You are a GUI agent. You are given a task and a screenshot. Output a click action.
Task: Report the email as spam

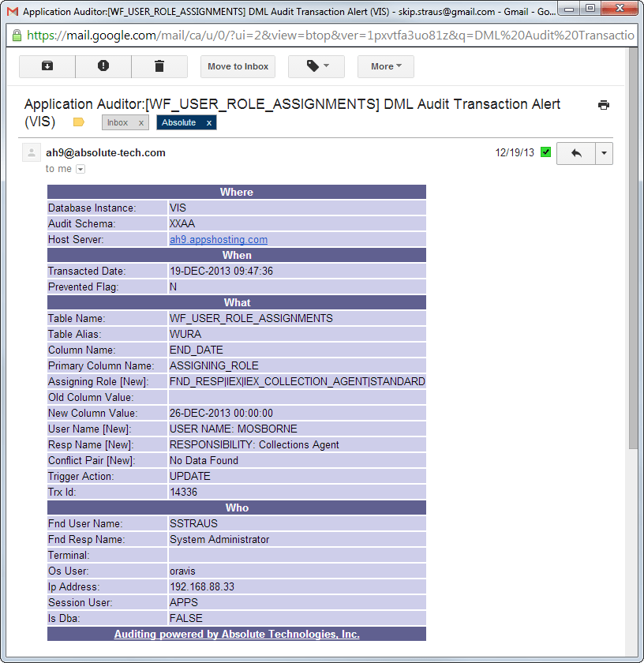(x=103, y=66)
